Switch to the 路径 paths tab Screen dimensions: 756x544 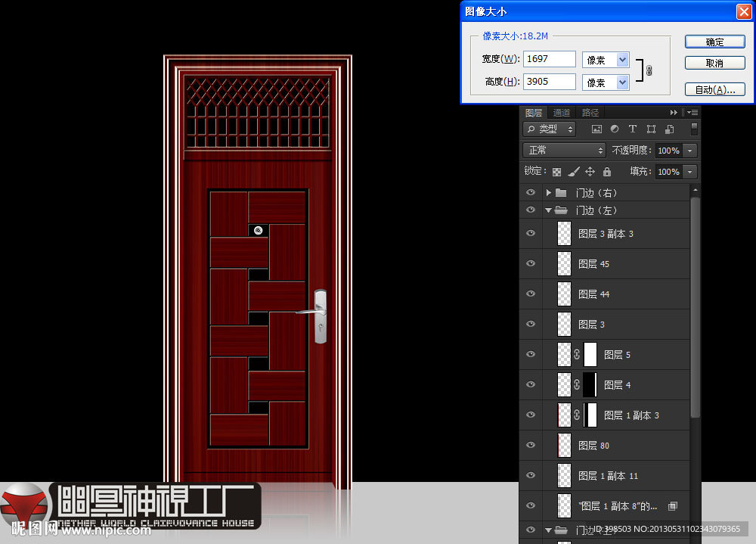click(x=590, y=113)
